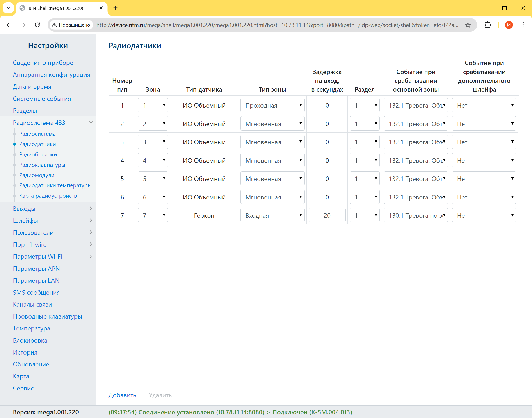Collapse the Радиосистема 433 section
The width and height of the screenshot is (532, 418).
pyautogui.click(x=91, y=122)
